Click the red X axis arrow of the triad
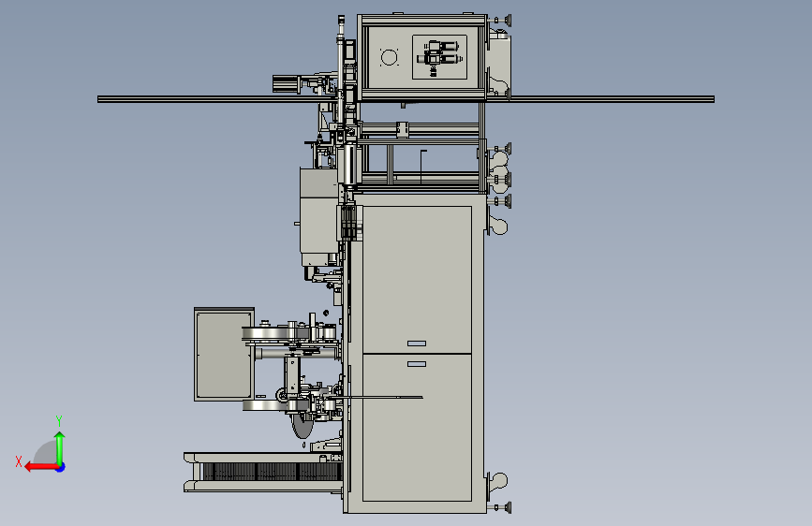Viewport: 812px width, 526px height. (x=41, y=467)
